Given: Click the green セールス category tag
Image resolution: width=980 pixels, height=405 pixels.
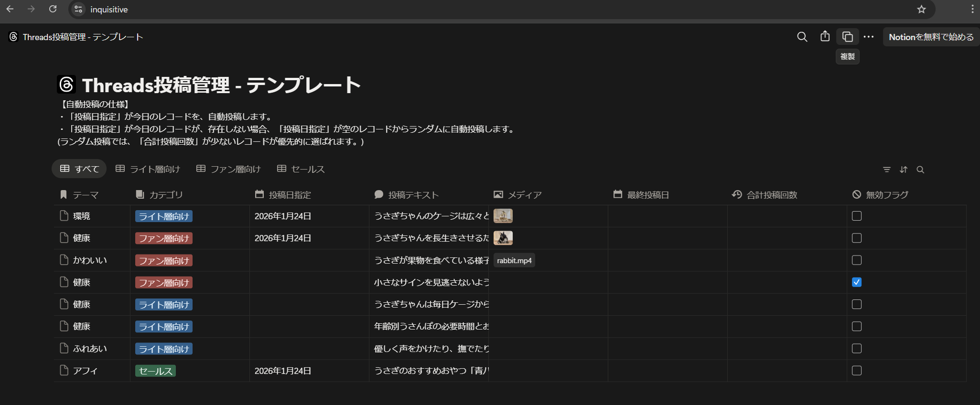Looking at the screenshot, I should 155,371.
